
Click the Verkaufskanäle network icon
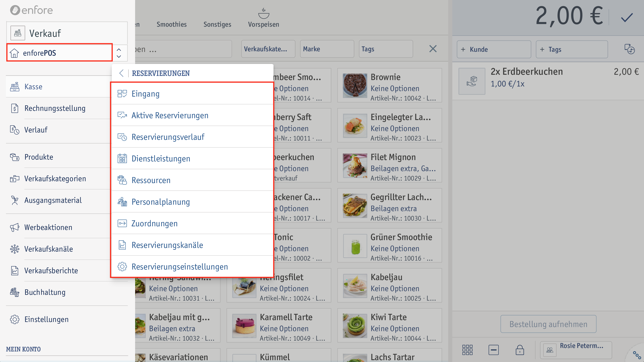15,249
